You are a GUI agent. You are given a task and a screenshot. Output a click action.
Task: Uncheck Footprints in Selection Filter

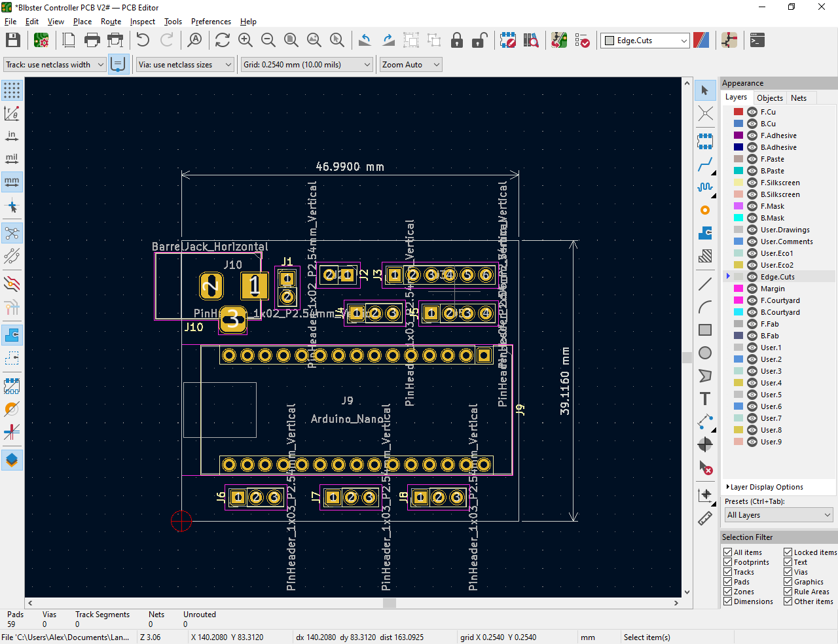click(x=727, y=562)
